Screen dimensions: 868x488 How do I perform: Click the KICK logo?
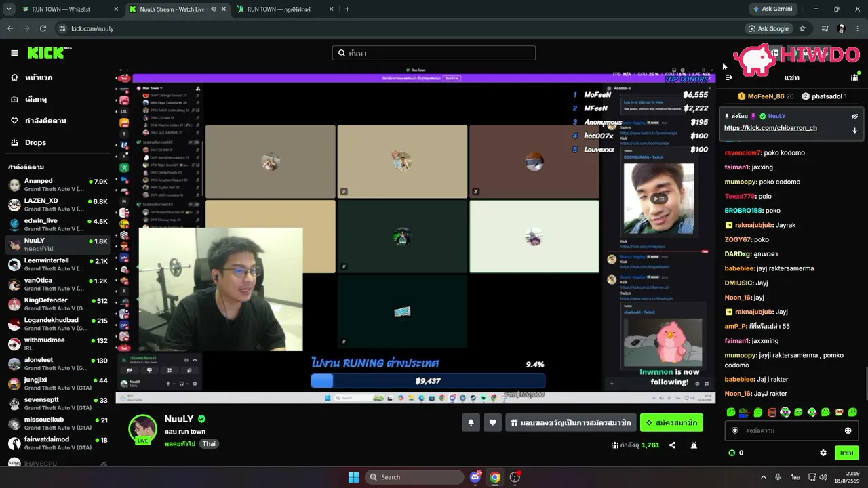50,53
